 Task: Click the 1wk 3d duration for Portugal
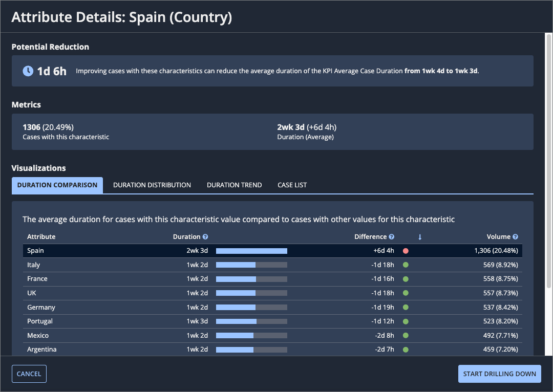pyautogui.click(x=197, y=321)
